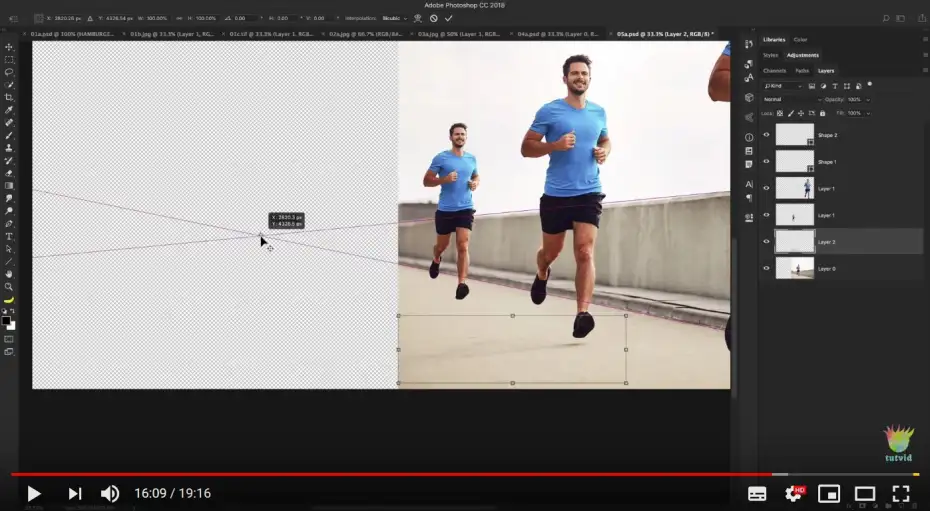The image size is (930, 511).
Task: Select the Clone Stamp tool
Action: [9, 148]
